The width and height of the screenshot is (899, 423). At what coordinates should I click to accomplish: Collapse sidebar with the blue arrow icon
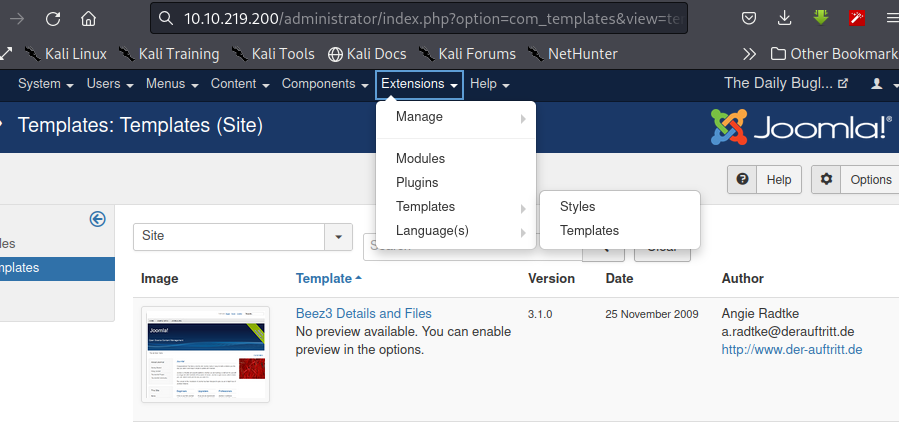[97, 219]
